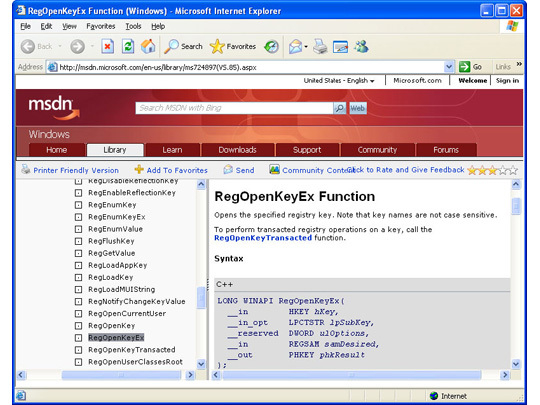
Task: Open the Help menu
Action: [158, 26]
